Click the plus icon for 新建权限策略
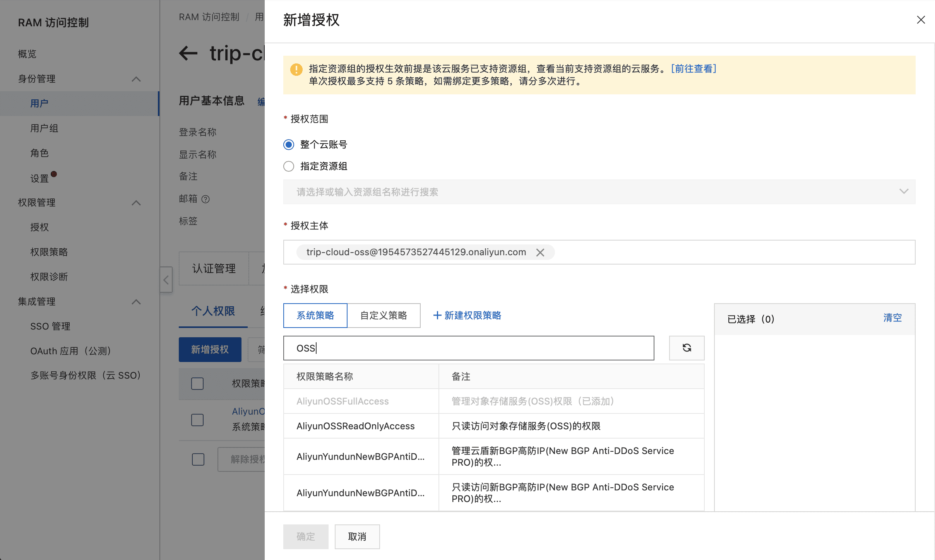The image size is (935, 560). 437,315
